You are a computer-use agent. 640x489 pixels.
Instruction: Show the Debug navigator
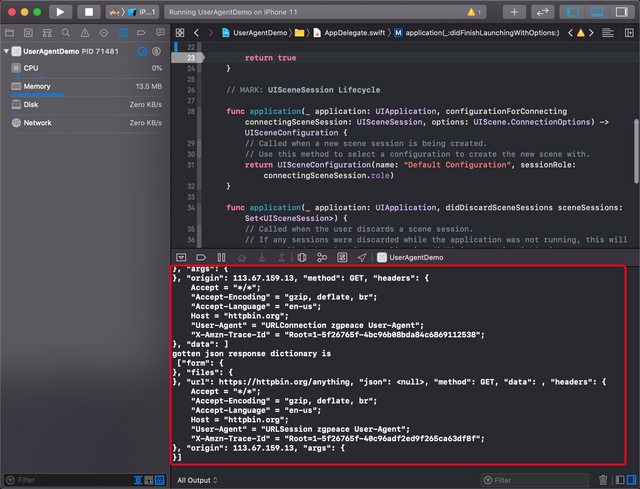[x=122, y=33]
